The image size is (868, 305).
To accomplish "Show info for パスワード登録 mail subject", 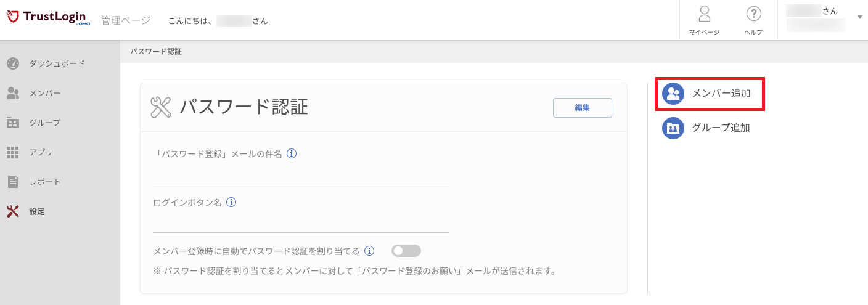I will click(x=292, y=153).
